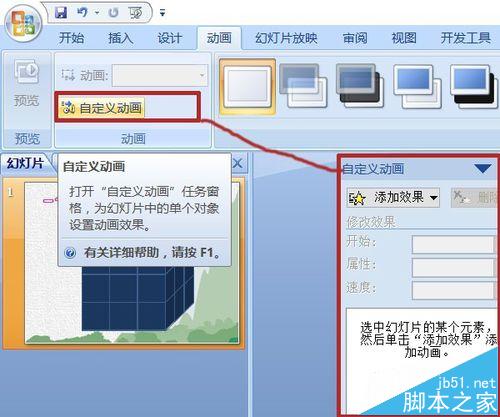Open the 幻灯片放映 tab

[286, 38]
